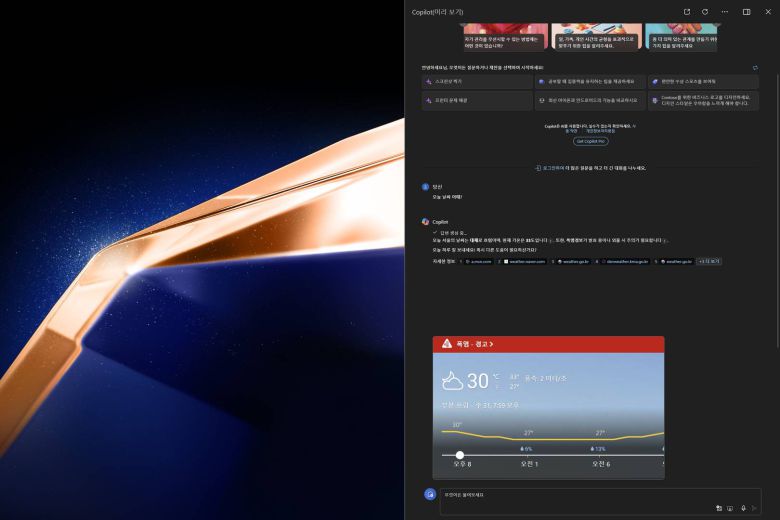The height and width of the screenshot is (520, 780).
Task: Select the first suggested prompt card with sparkle icon
Action: [477, 81]
